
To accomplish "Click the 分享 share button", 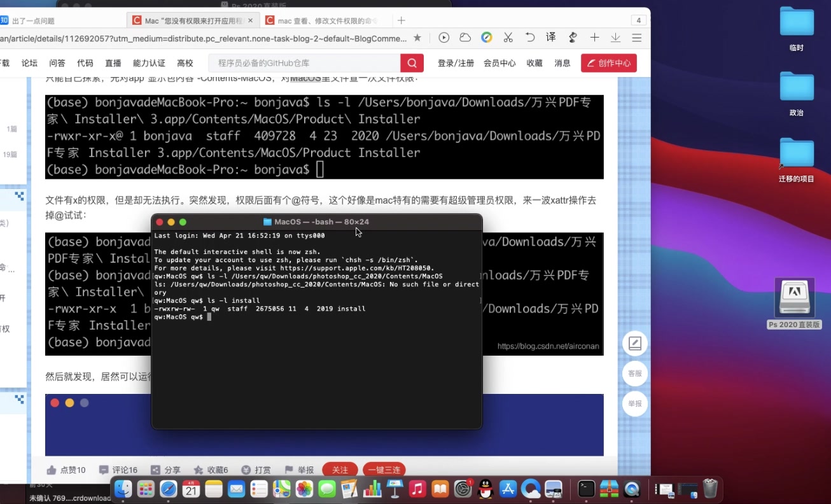I will pyautogui.click(x=166, y=470).
